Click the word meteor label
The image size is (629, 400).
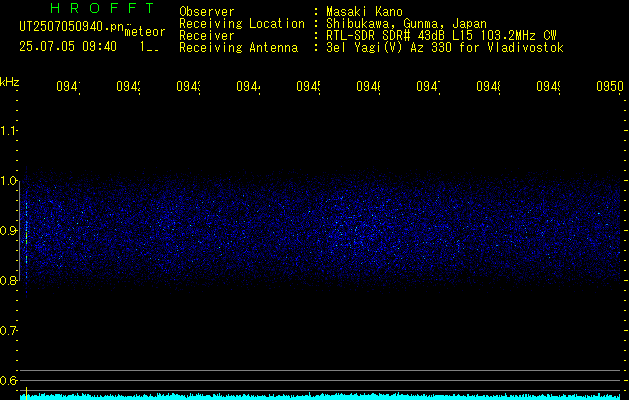click(144, 32)
